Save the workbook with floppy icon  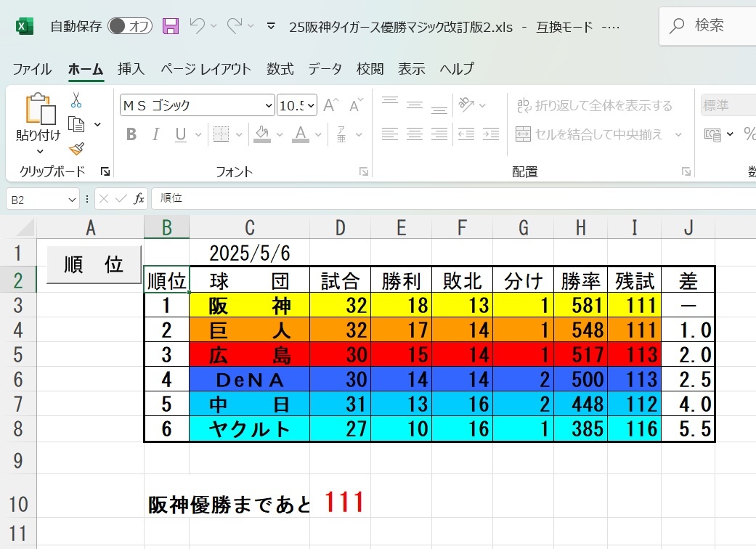(171, 26)
